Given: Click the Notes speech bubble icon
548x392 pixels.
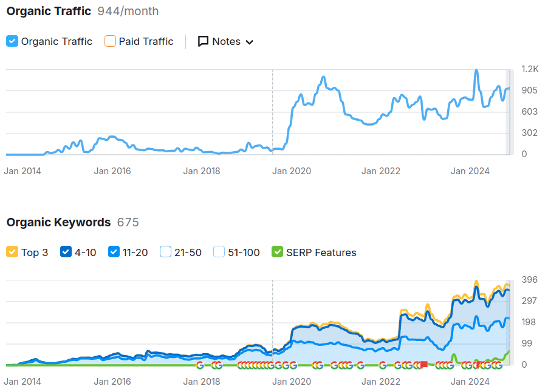Looking at the screenshot, I should point(204,41).
